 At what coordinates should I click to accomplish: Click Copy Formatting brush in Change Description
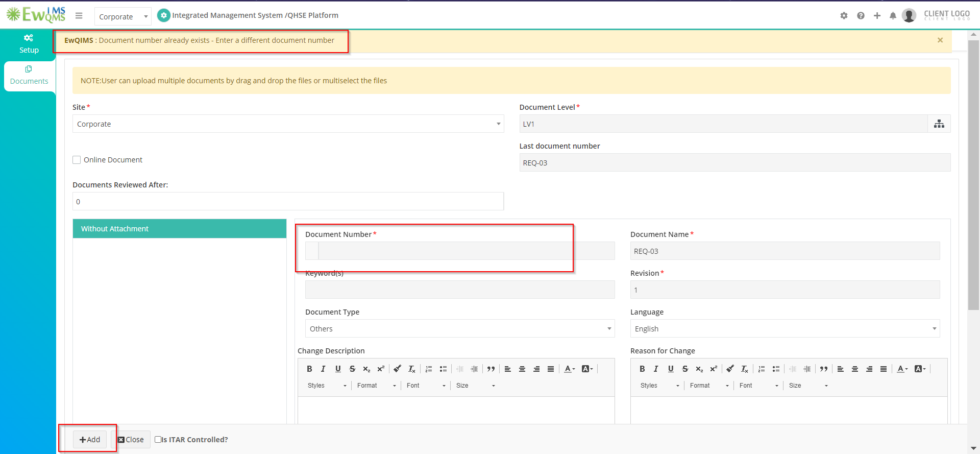tap(398, 369)
